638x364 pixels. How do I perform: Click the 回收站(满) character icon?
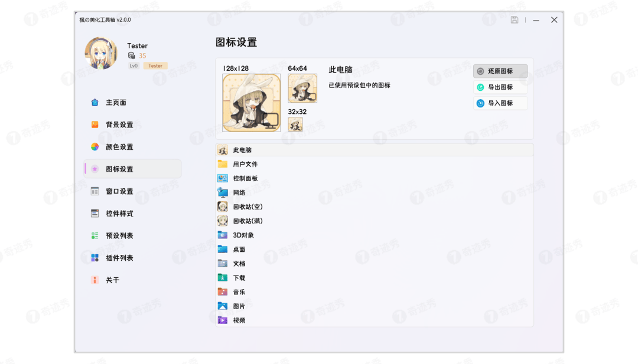(x=223, y=221)
